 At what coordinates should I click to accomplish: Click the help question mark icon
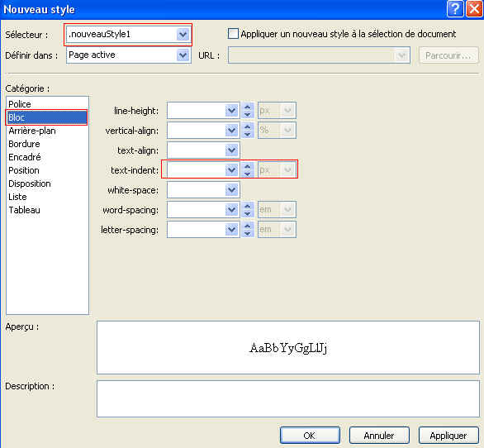[455, 8]
